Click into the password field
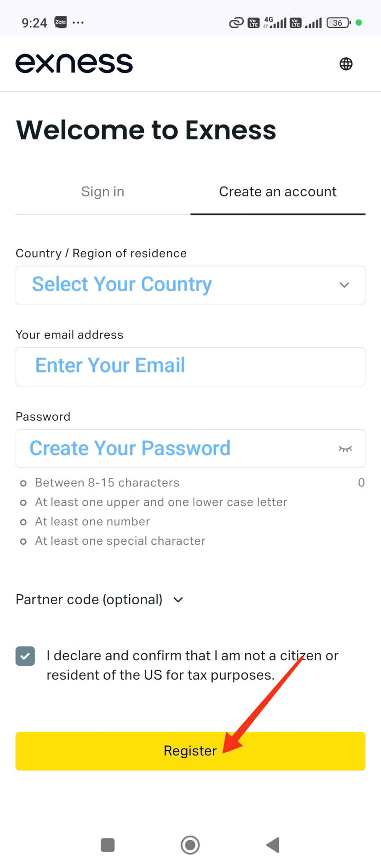381x868 pixels. pos(175,449)
